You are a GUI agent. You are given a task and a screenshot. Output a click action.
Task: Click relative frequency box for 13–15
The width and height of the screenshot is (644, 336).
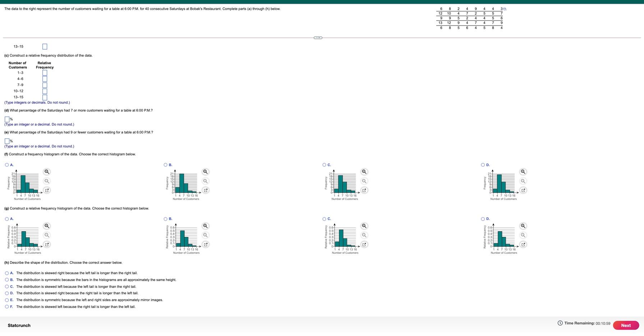pyautogui.click(x=45, y=97)
